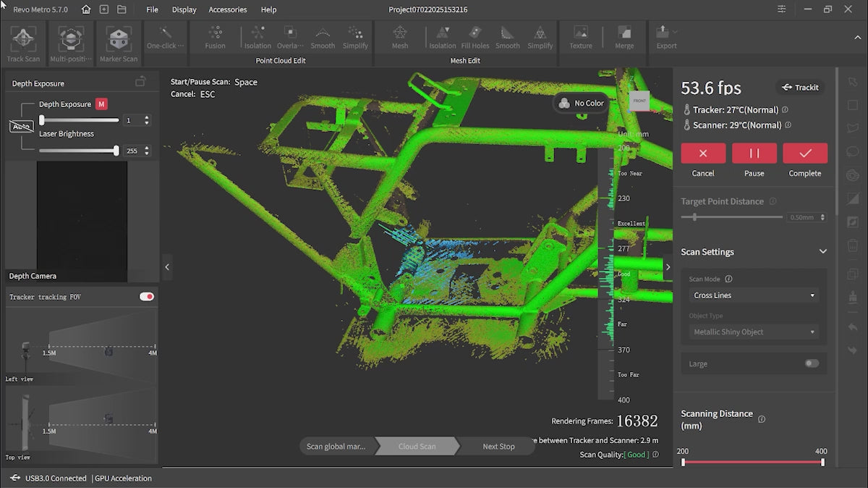Click the Fusion tool icon
Image resolution: width=868 pixels, height=488 pixels.
pyautogui.click(x=215, y=35)
